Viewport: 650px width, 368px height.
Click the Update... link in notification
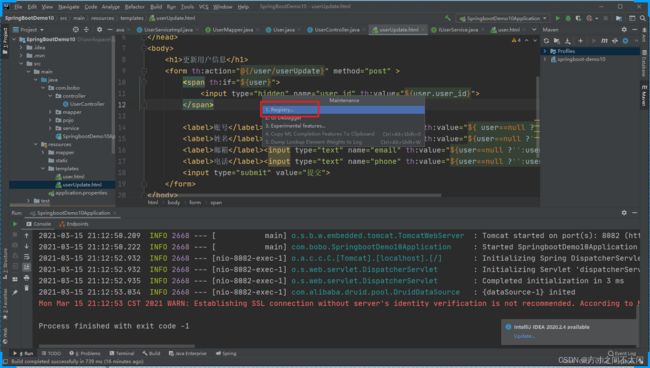(x=524, y=336)
